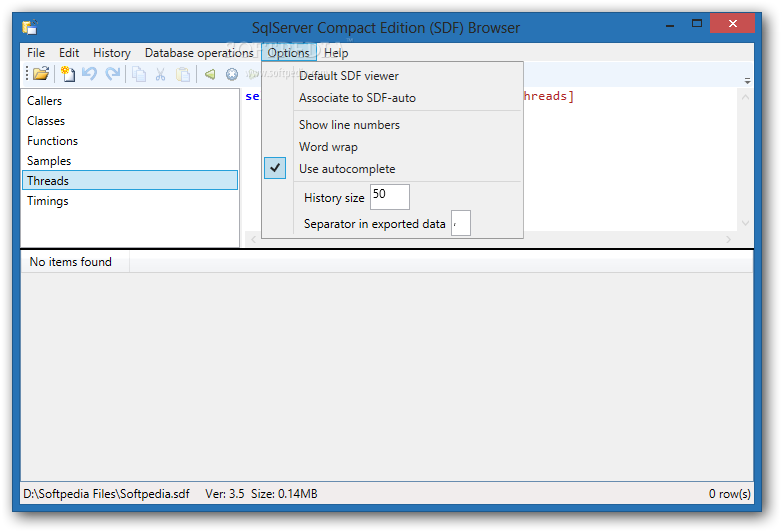
Task: Select the Functions table
Action: click(x=130, y=141)
